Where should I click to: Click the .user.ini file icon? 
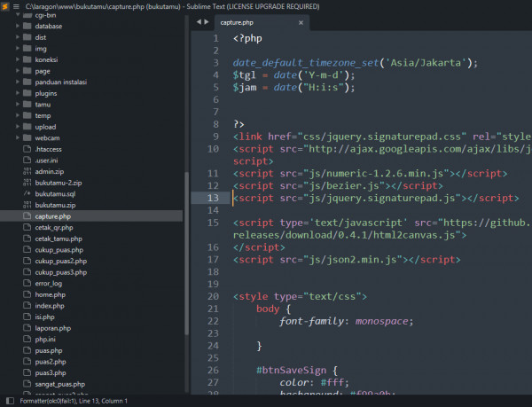[x=27, y=160]
